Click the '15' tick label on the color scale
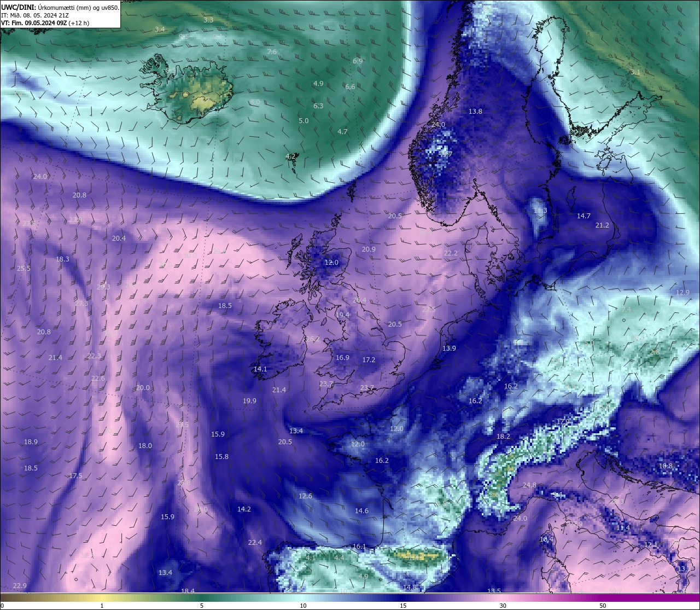The height and width of the screenshot is (610, 700). 403,606
